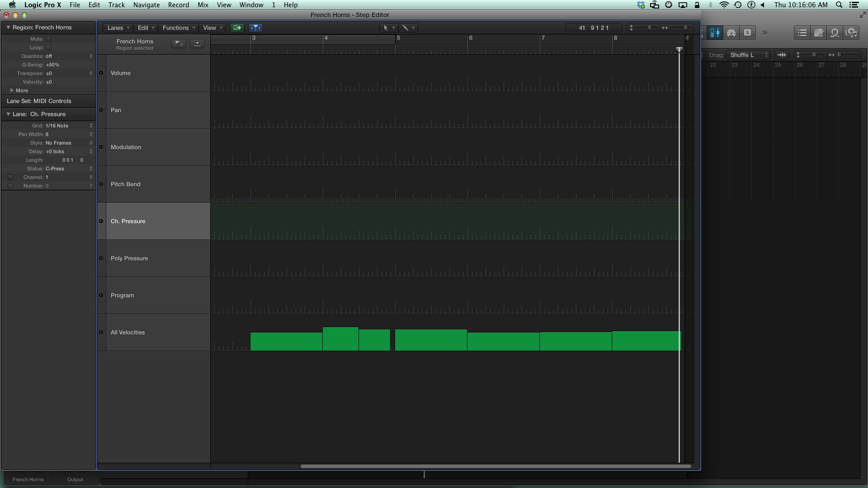The width and height of the screenshot is (868, 488).
Task: Toggle lane header left filter button
Action: 179,43
